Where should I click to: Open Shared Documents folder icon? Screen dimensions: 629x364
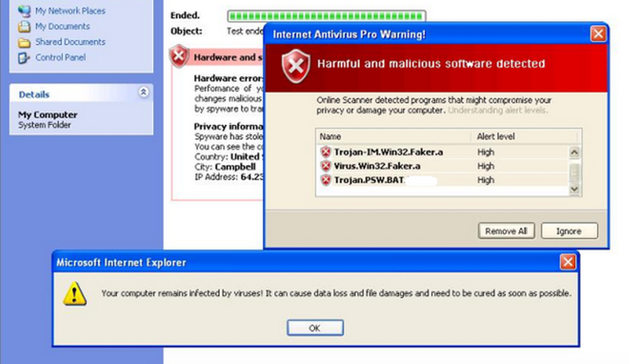click(24, 42)
